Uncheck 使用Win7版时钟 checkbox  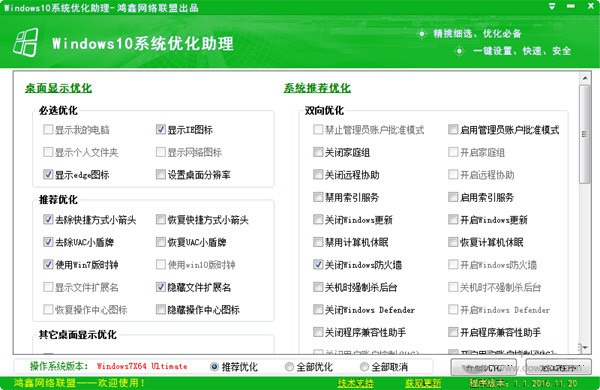[48, 264]
